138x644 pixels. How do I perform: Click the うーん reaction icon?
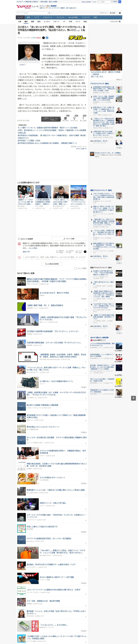click(x=77, y=252)
